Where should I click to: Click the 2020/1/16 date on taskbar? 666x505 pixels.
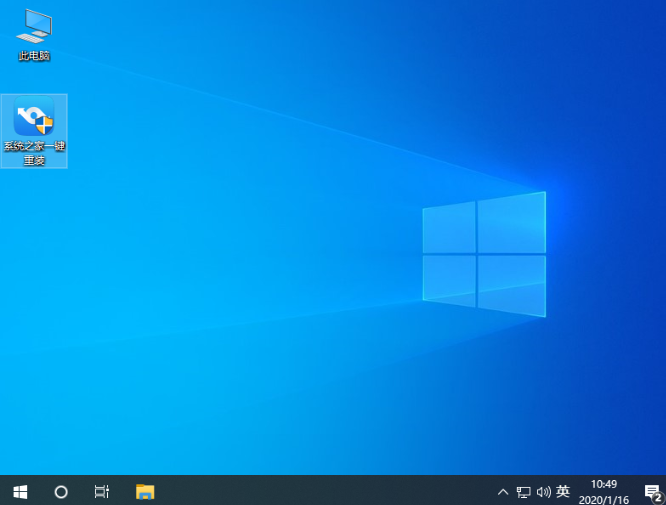tap(604, 499)
